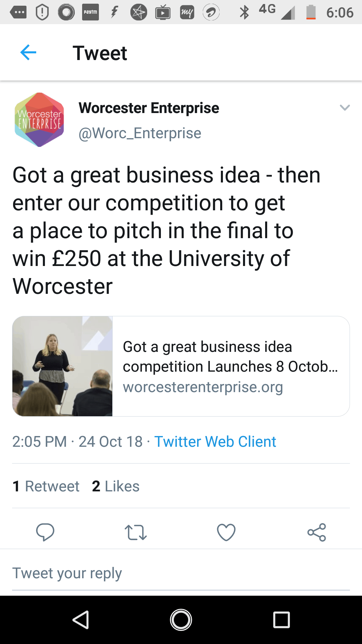
Task: Tap the share icon
Action: (x=317, y=532)
